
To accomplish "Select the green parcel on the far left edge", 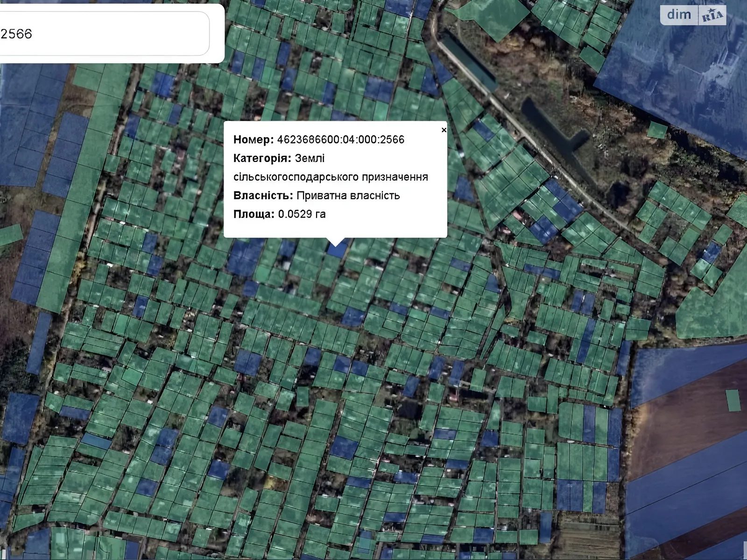I will click(x=10, y=235).
